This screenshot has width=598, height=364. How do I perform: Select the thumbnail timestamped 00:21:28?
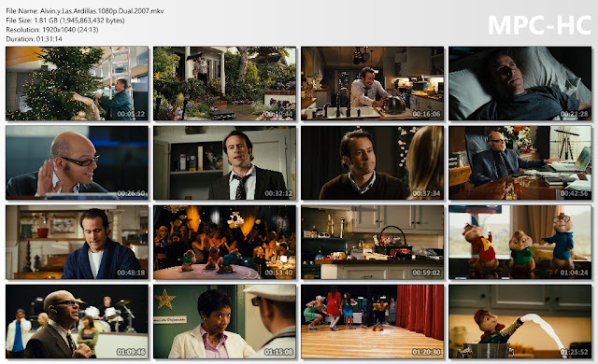click(x=520, y=83)
